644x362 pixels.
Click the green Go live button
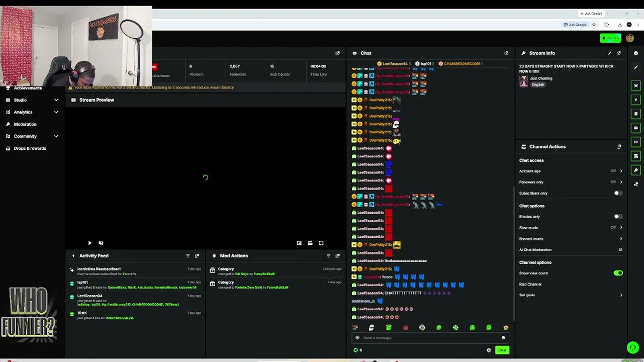tap(610, 38)
